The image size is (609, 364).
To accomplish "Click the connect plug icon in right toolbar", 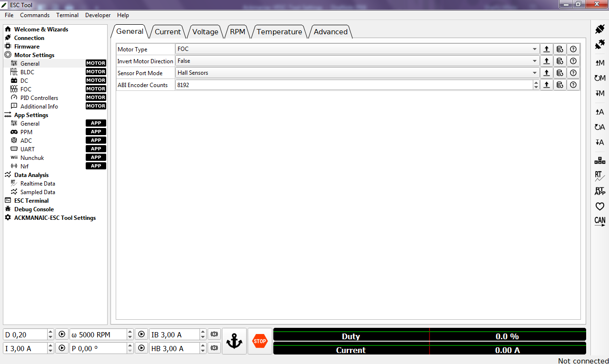I will (x=599, y=29).
